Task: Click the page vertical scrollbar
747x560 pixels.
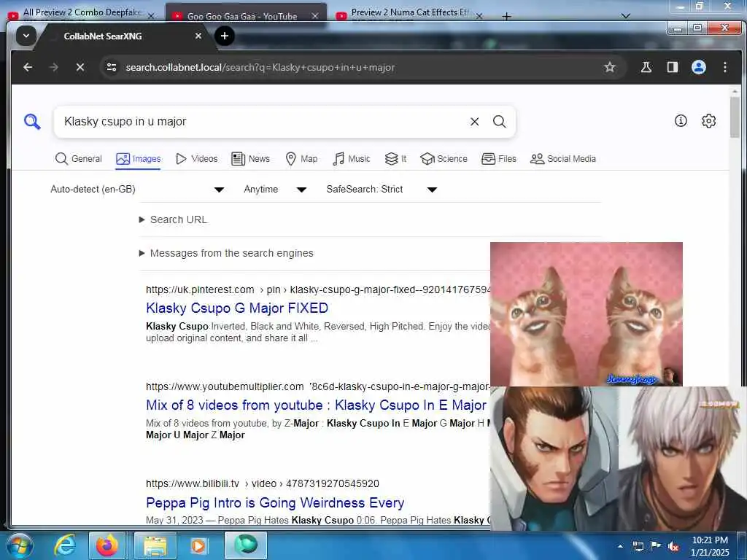Action: coord(735,117)
